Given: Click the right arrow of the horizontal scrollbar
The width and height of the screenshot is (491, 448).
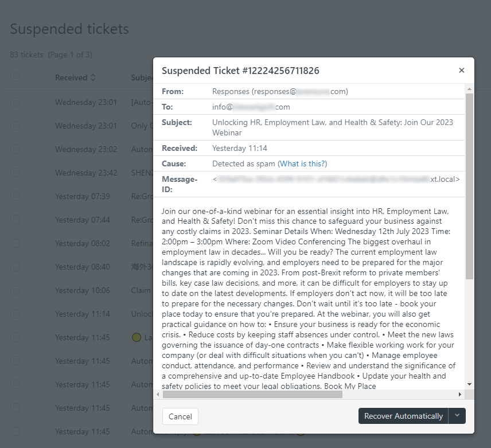Looking at the screenshot, I should pos(460,394).
